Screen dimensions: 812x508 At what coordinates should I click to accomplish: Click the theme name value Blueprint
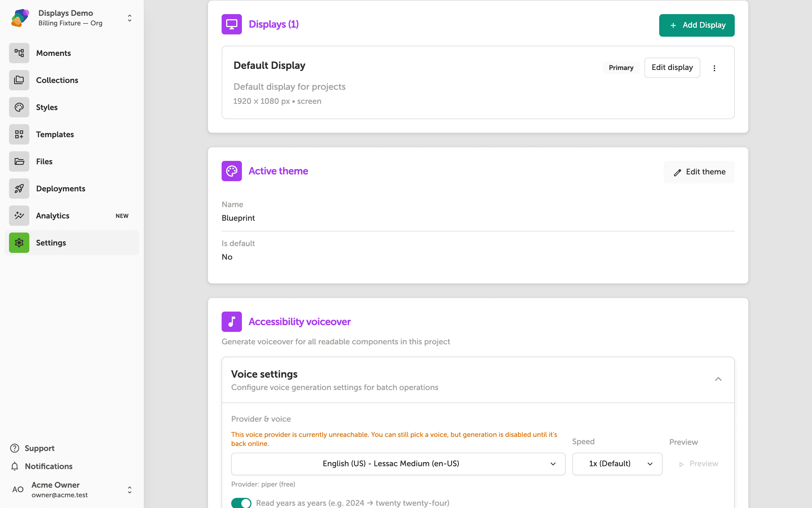click(238, 218)
